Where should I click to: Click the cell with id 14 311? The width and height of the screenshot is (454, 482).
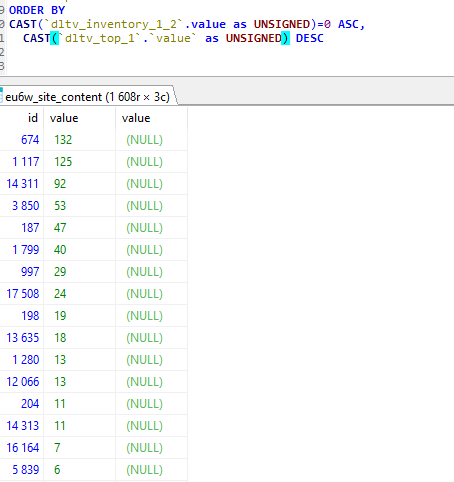(22, 184)
